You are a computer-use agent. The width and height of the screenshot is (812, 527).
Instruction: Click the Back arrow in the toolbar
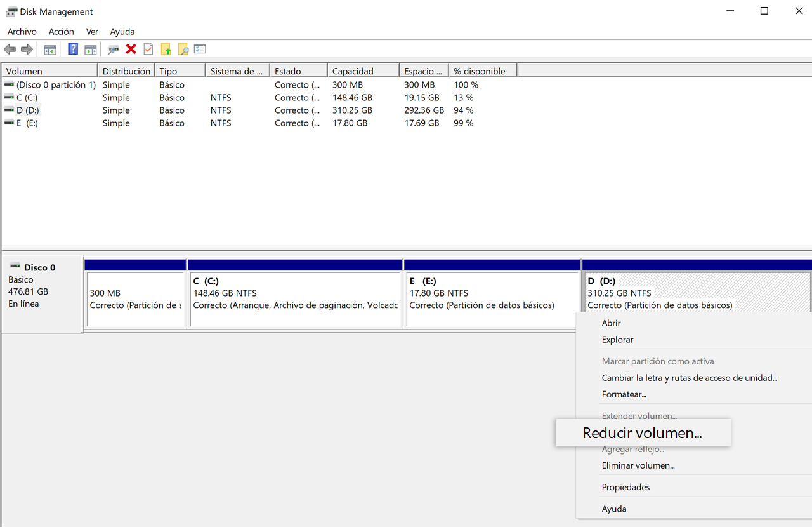coord(10,50)
